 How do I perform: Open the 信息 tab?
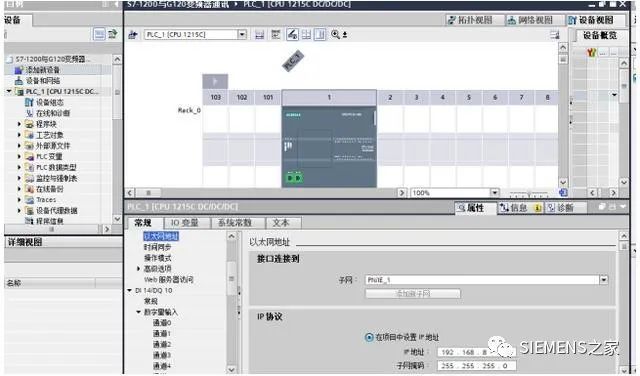[x=519, y=208]
